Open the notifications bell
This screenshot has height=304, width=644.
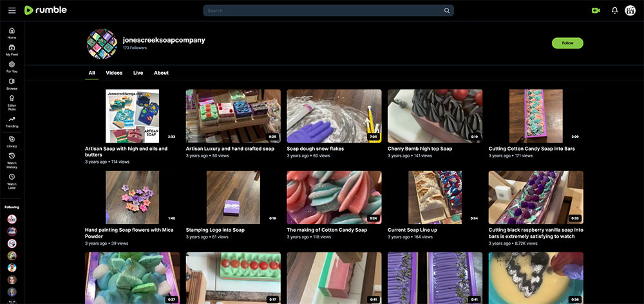click(614, 11)
